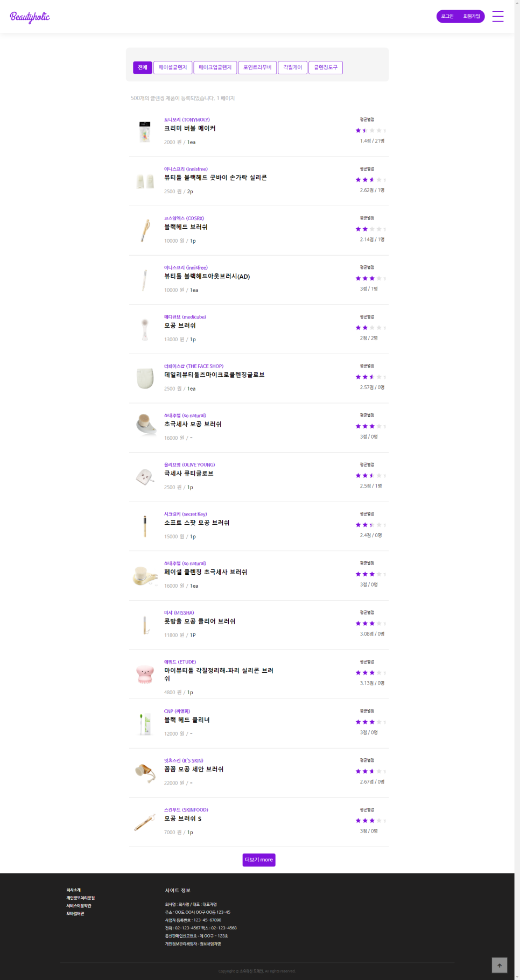Select the 메이크업클렌저 tab
Image resolution: width=520 pixels, height=980 pixels.
coord(215,67)
